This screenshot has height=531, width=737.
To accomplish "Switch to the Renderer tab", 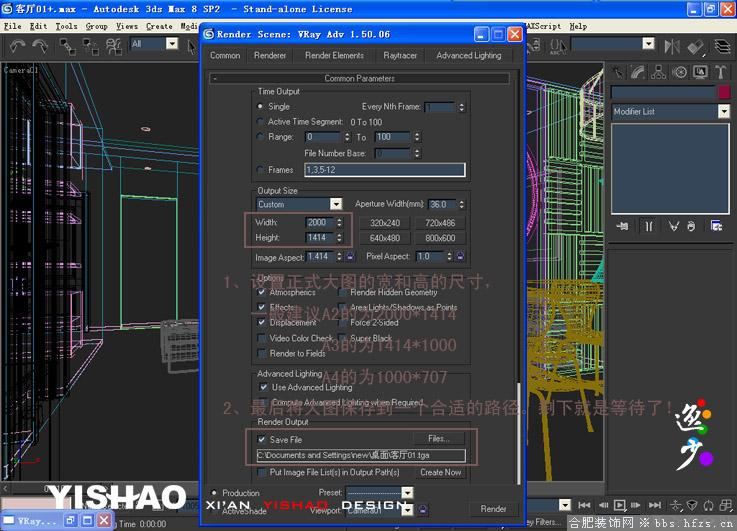I will coord(270,55).
